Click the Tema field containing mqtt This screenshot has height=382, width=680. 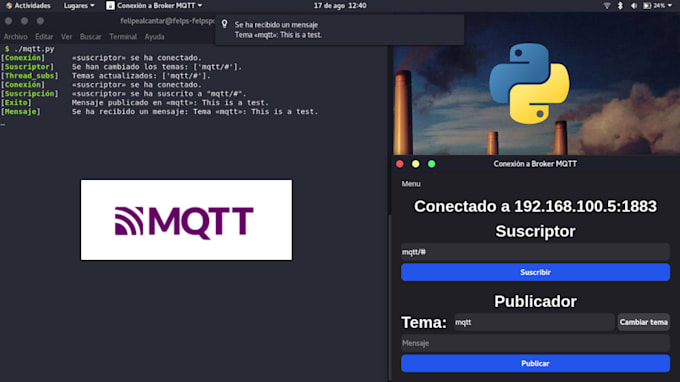coord(534,322)
